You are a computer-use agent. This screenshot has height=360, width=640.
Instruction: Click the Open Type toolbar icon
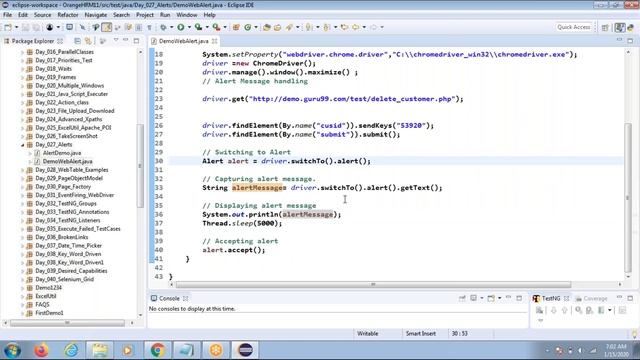(x=267, y=27)
